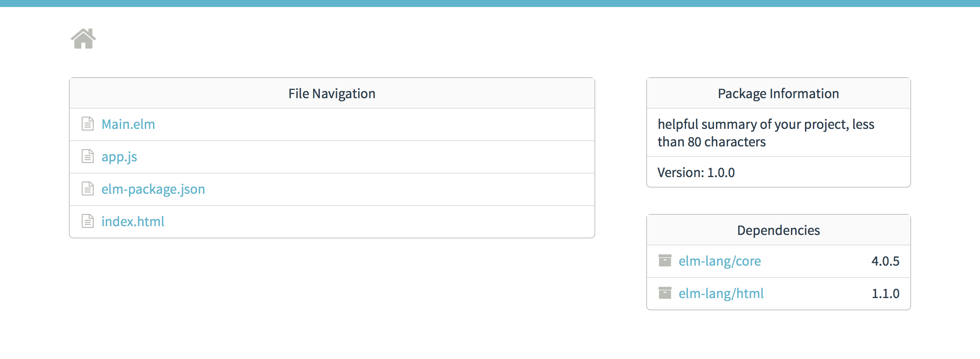Click the Version: 1.0.0 text
This screenshot has height=359, width=980.
[x=696, y=173]
